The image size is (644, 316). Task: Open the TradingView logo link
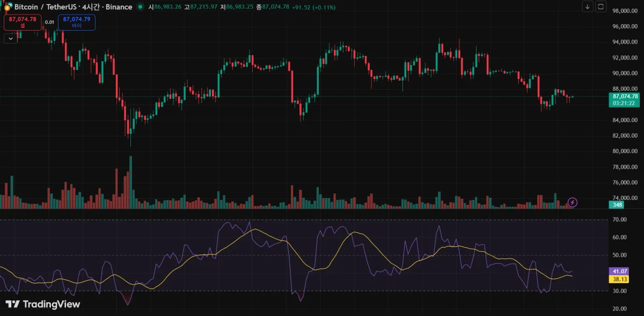click(43, 304)
